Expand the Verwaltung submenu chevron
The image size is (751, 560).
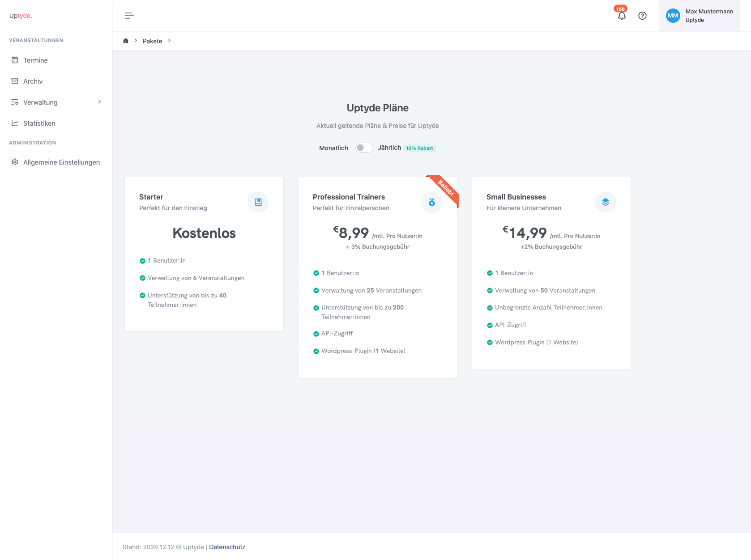tap(99, 102)
